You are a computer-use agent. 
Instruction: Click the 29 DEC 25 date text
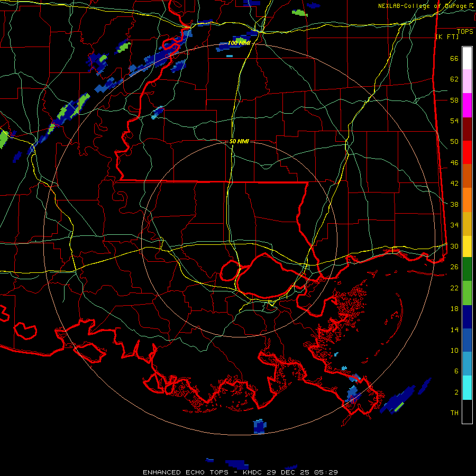click(x=289, y=472)
